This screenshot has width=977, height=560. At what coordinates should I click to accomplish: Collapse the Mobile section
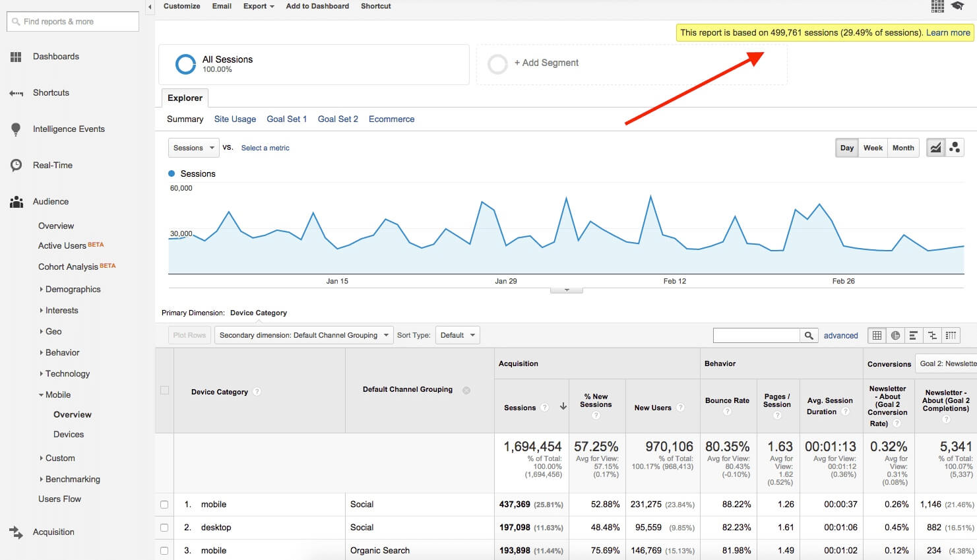click(x=54, y=395)
